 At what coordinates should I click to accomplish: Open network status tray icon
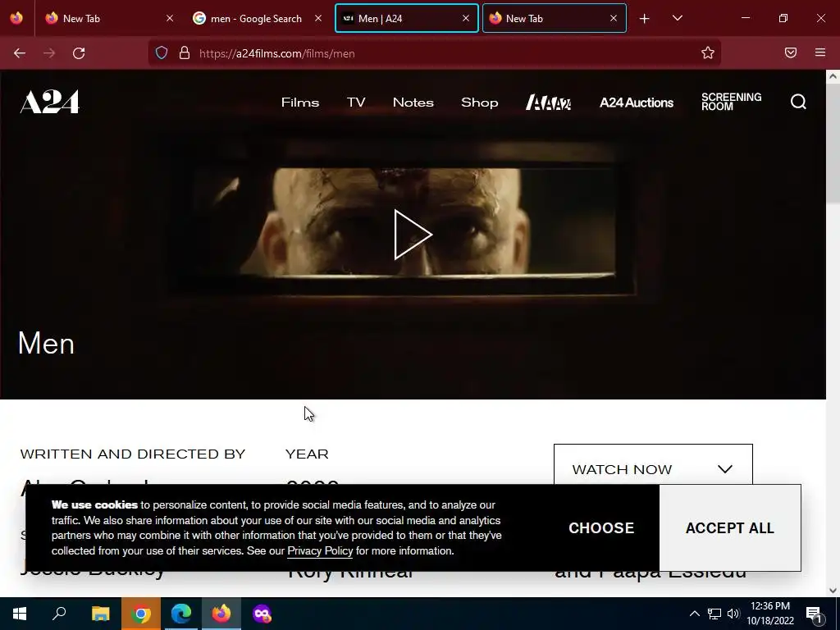(x=714, y=614)
